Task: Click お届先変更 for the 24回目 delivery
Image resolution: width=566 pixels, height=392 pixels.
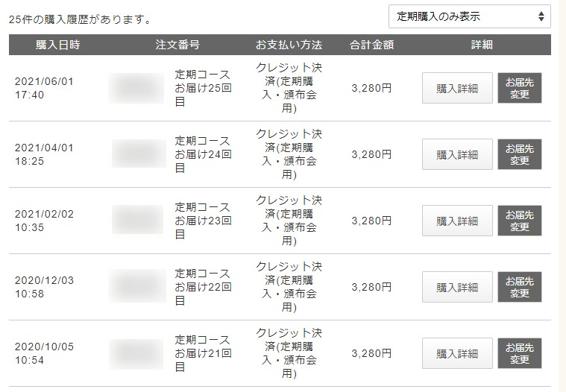Action: [x=520, y=155]
